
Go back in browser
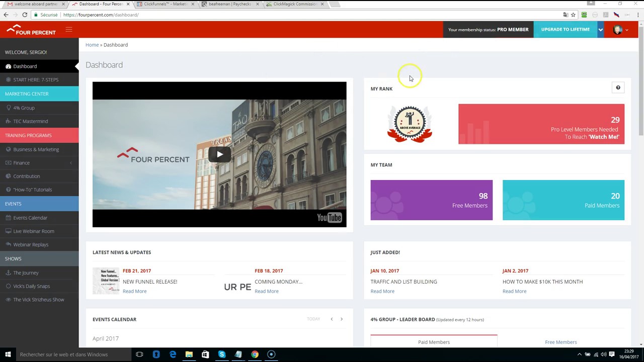point(6,15)
